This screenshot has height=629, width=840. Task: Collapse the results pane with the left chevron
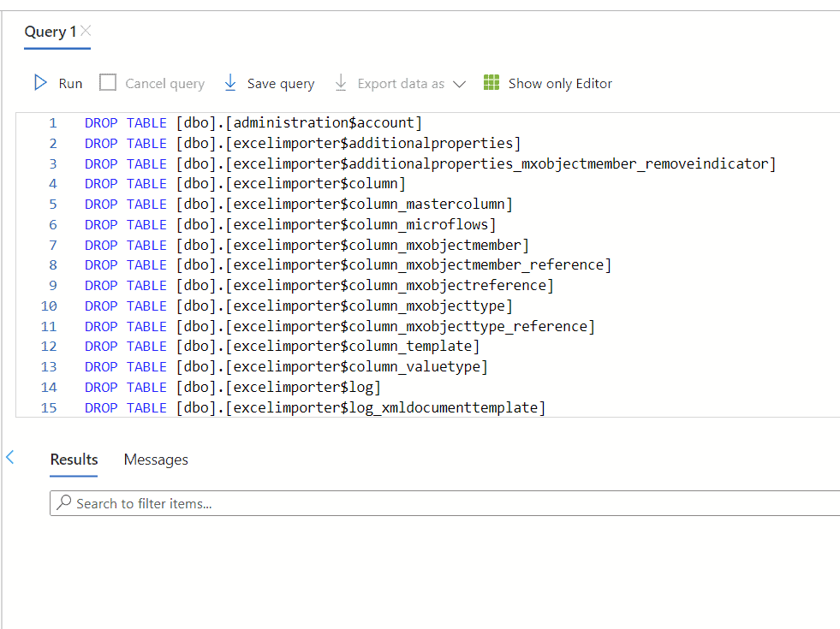tap(10, 459)
